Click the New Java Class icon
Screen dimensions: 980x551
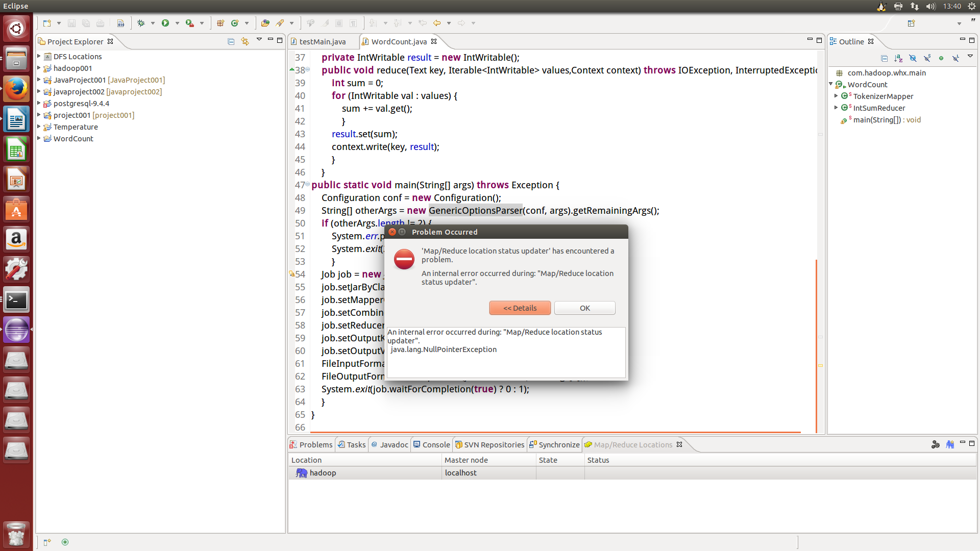(x=235, y=23)
